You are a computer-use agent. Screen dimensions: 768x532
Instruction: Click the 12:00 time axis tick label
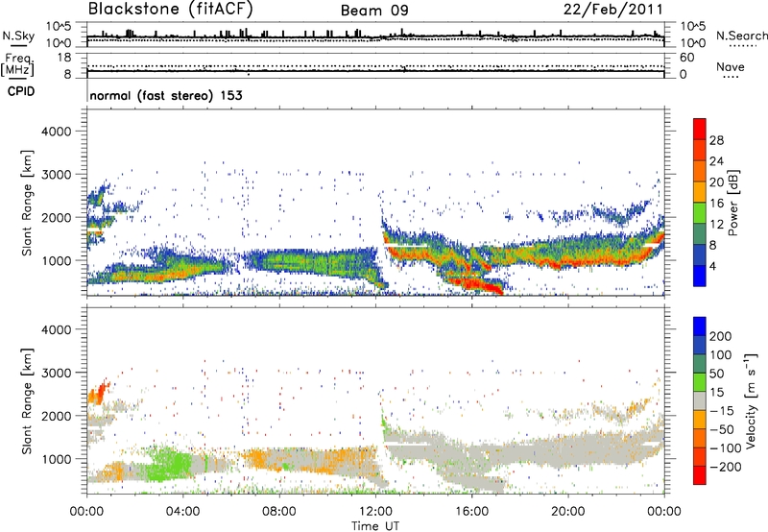(x=375, y=512)
